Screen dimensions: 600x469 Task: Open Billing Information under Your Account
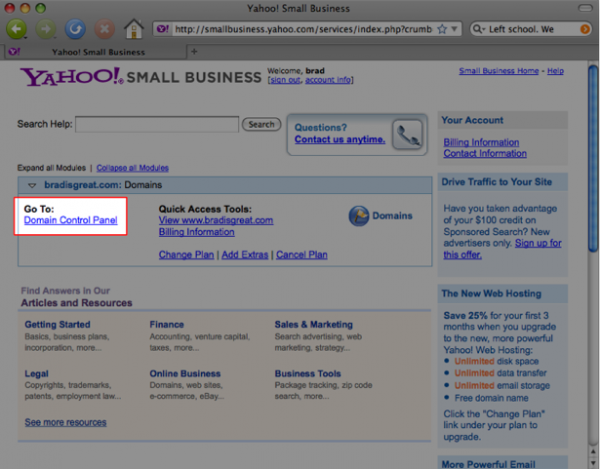(481, 142)
